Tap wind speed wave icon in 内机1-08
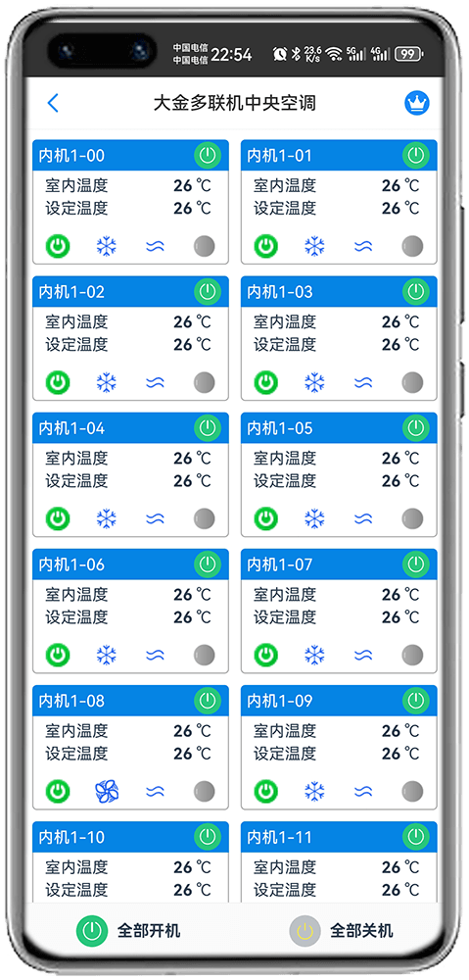 [x=156, y=791]
